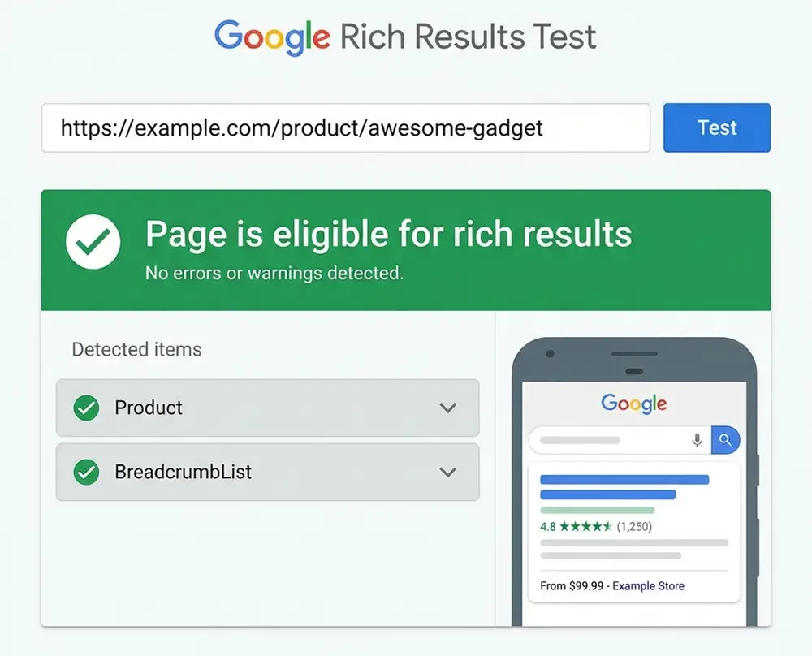
Task: Collapse the Product row via its chevron
Action: (448, 408)
